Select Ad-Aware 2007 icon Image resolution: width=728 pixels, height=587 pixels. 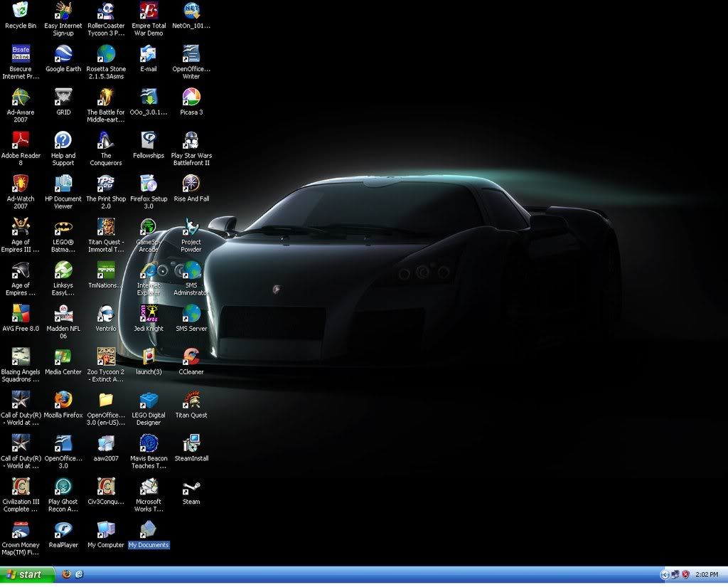[x=21, y=97]
